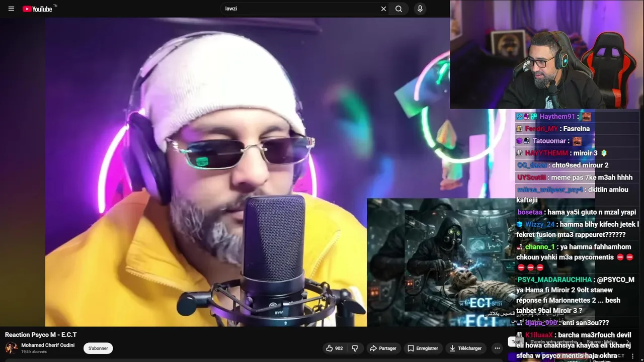Select 'D'après votre recherche' chip
Screen dimensions: 644x362
click(555, 342)
